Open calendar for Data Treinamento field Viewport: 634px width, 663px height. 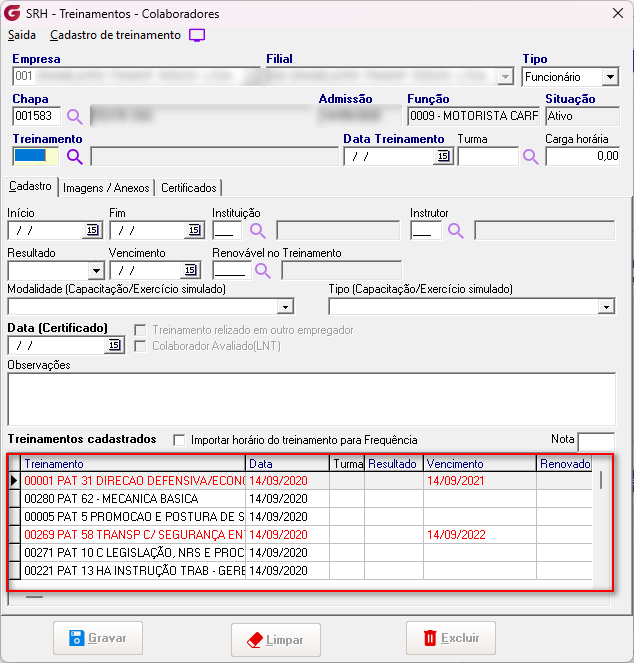tap(443, 156)
